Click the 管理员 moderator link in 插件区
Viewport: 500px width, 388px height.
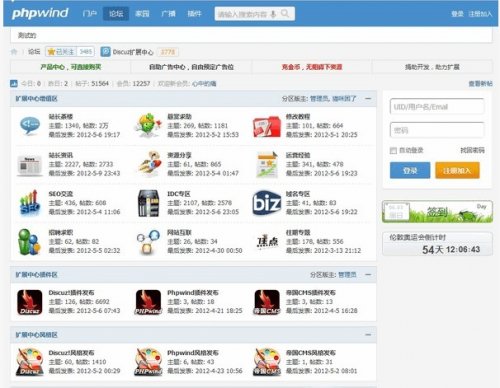(x=347, y=275)
